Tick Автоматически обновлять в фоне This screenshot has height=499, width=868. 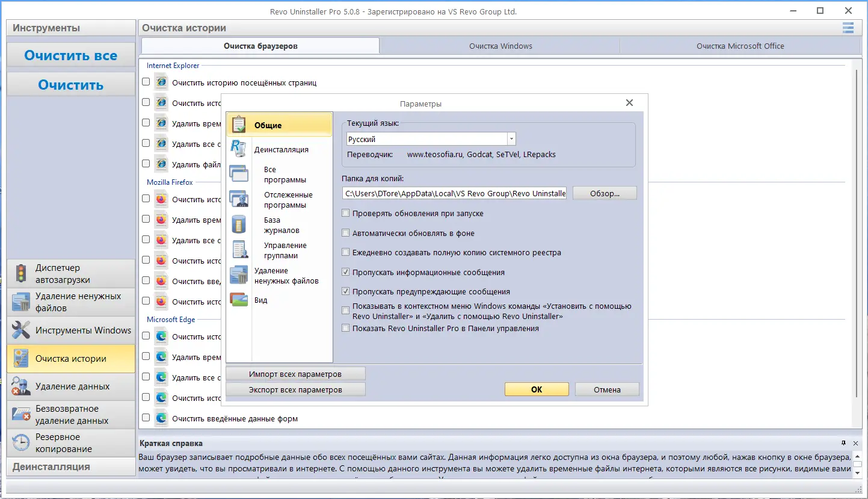point(346,233)
